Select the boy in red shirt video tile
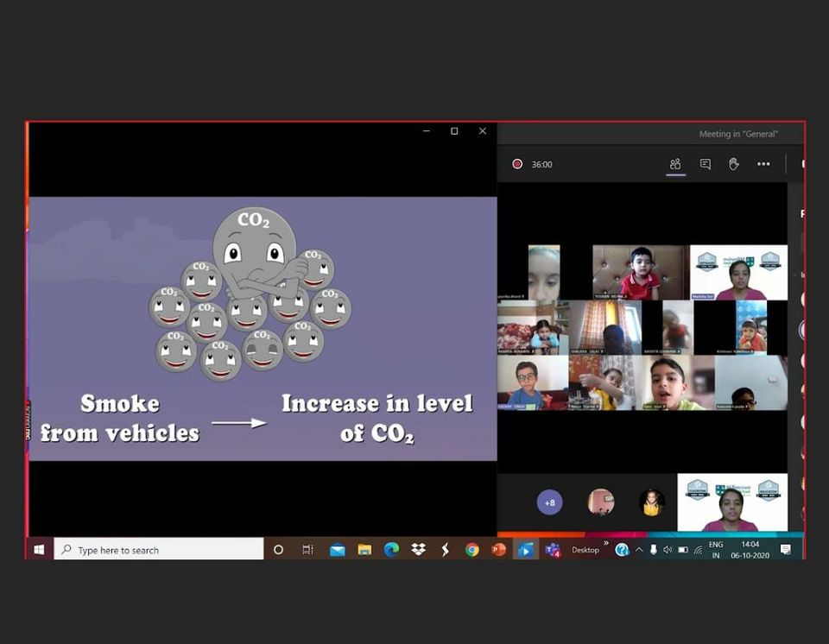The height and width of the screenshot is (644, 829). [640, 272]
